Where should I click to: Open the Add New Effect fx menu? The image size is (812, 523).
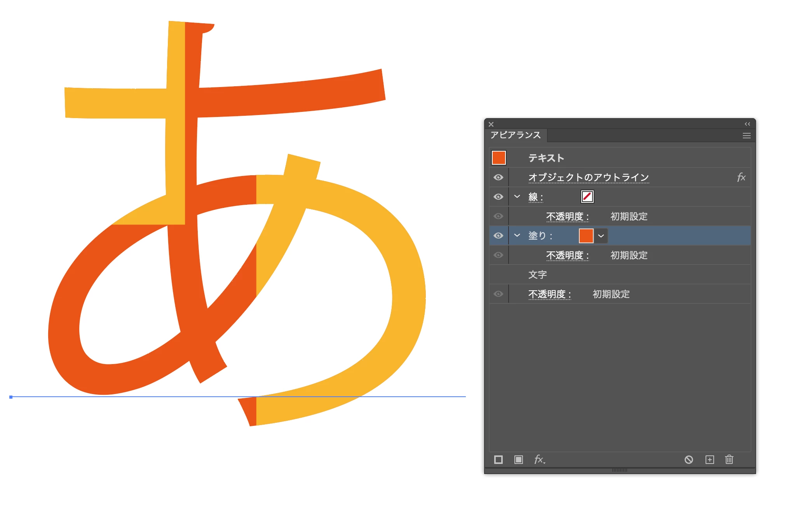539,460
